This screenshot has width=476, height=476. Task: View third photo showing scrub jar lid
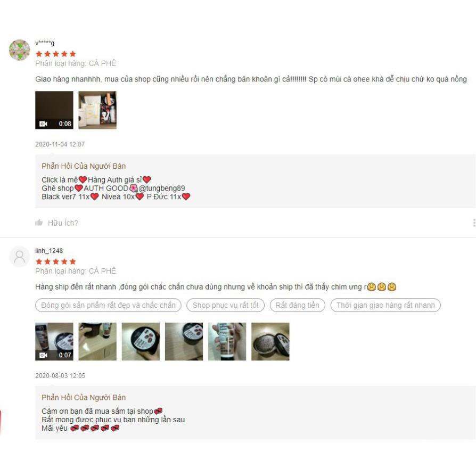click(x=141, y=341)
